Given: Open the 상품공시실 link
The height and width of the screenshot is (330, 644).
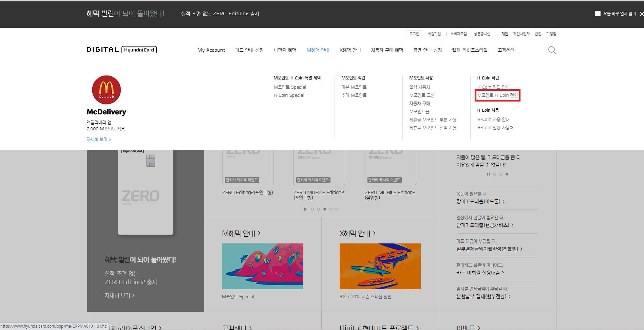Looking at the screenshot, I should coord(482,34).
